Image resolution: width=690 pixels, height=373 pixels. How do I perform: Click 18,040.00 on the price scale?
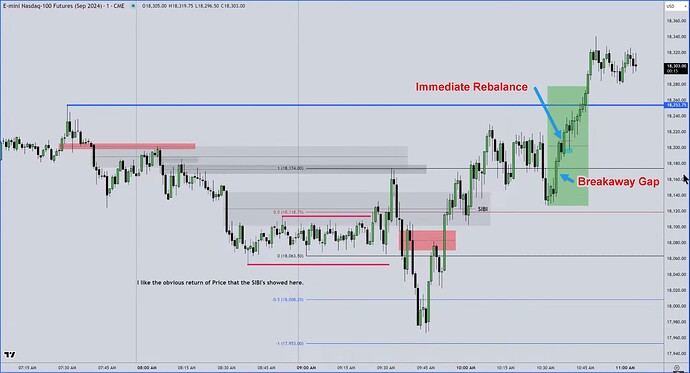point(676,274)
